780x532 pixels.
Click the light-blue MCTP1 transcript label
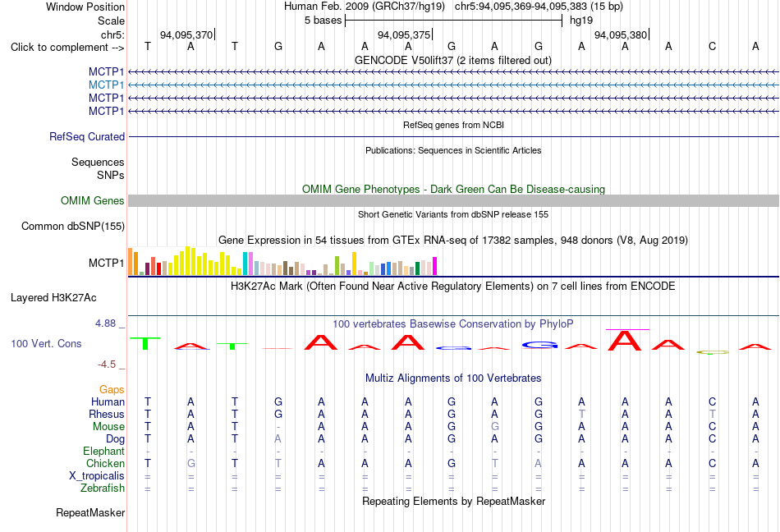point(106,85)
